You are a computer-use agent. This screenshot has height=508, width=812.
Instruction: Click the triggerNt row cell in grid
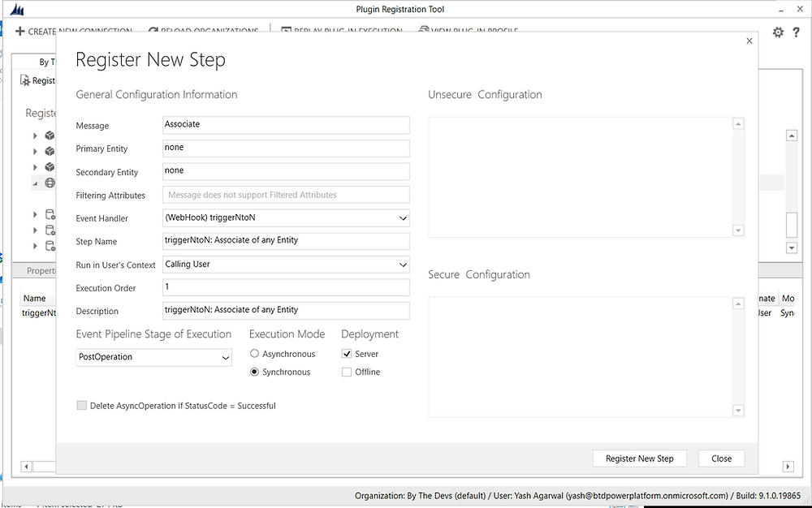(x=38, y=313)
